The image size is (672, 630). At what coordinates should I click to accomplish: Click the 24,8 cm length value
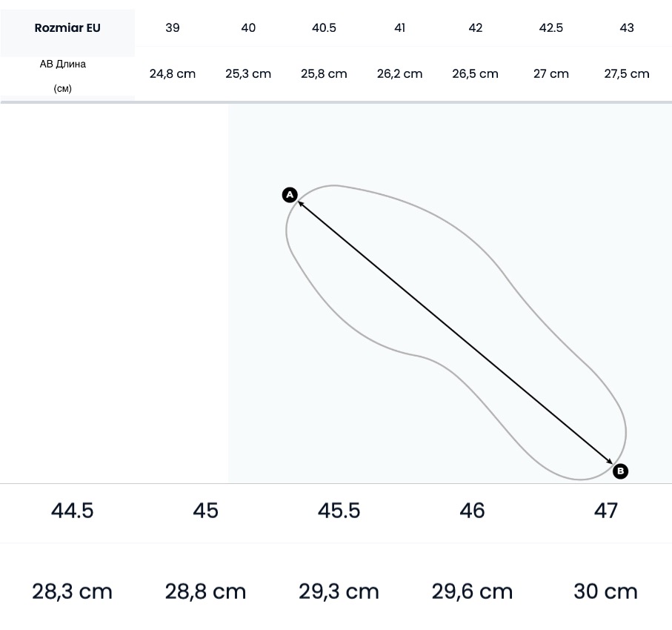(x=173, y=74)
